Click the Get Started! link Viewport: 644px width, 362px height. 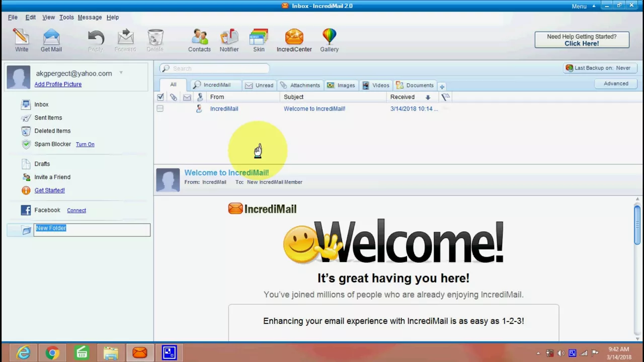click(49, 190)
